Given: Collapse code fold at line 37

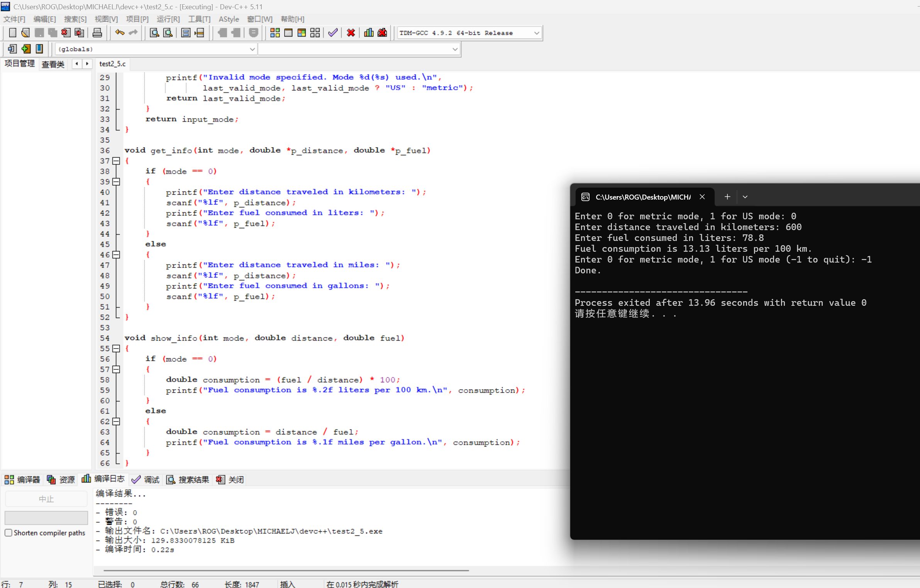Looking at the screenshot, I should (x=116, y=161).
